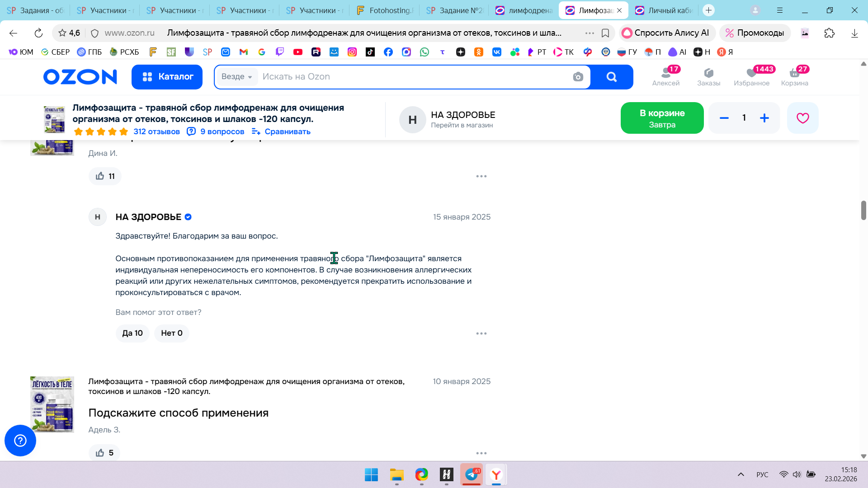The width and height of the screenshot is (868, 488).
Task: Open three-dots menu beside the 11 likes
Action: [x=481, y=176]
